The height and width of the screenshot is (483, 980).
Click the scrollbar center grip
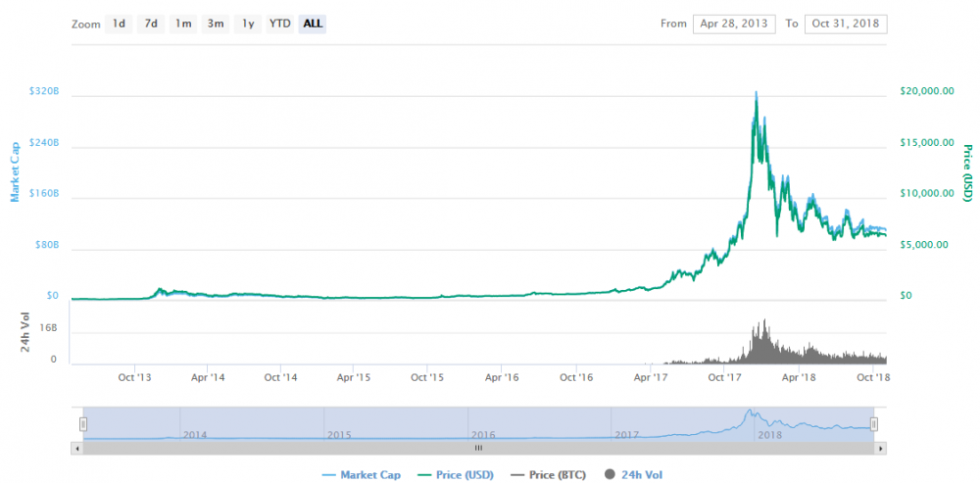478,448
